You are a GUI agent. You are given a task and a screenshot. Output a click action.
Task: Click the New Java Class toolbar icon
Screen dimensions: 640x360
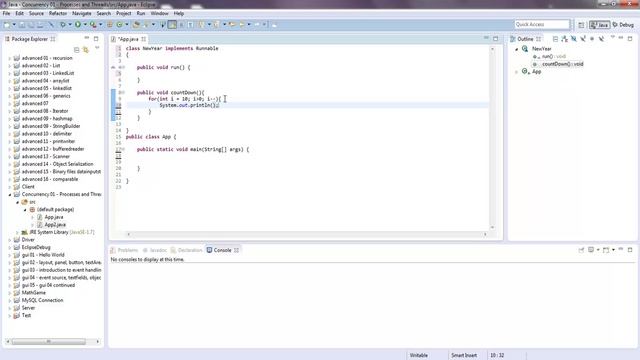(x=120, y=25)
